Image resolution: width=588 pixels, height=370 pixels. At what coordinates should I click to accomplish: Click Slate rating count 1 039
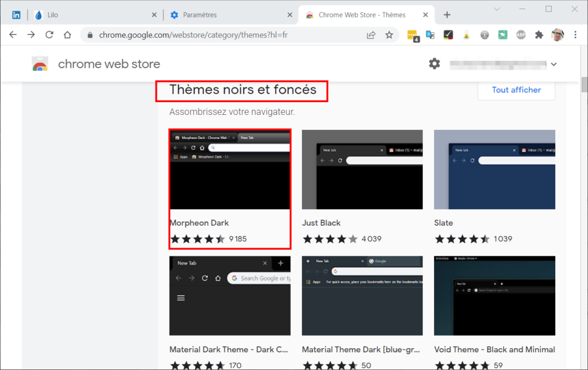pos(503,239)
